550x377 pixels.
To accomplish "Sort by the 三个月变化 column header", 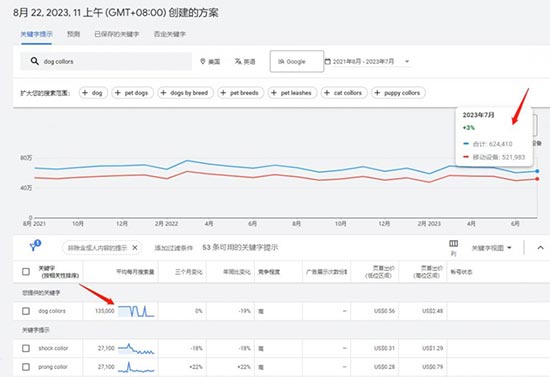I will click(188, 272).
